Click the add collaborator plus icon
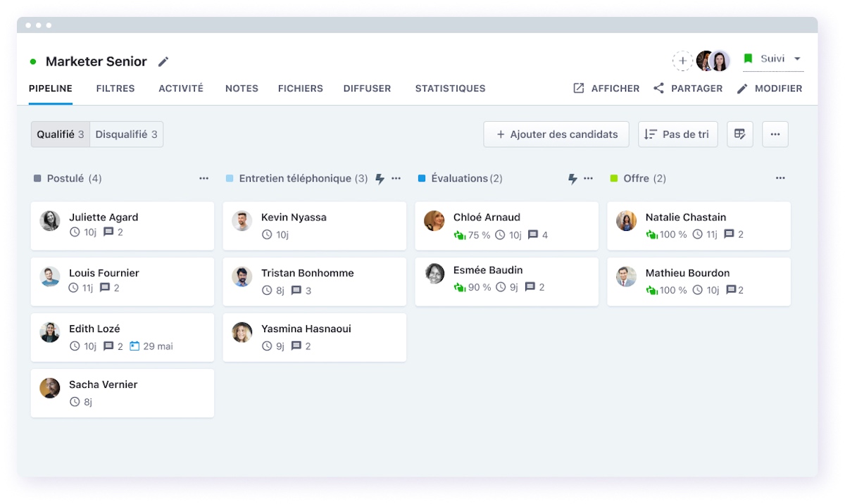Viewport: 845px width, 504px height. pyautogui.click(x=682, y=61)
